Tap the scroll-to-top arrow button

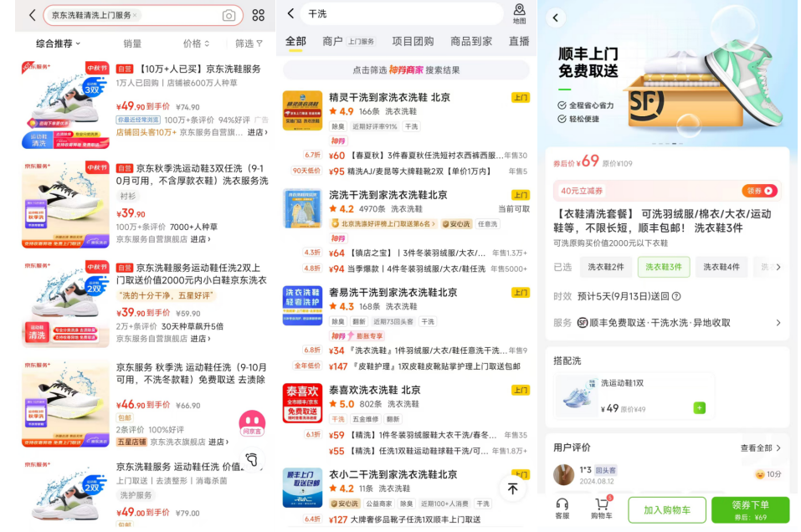pos(512,489)
